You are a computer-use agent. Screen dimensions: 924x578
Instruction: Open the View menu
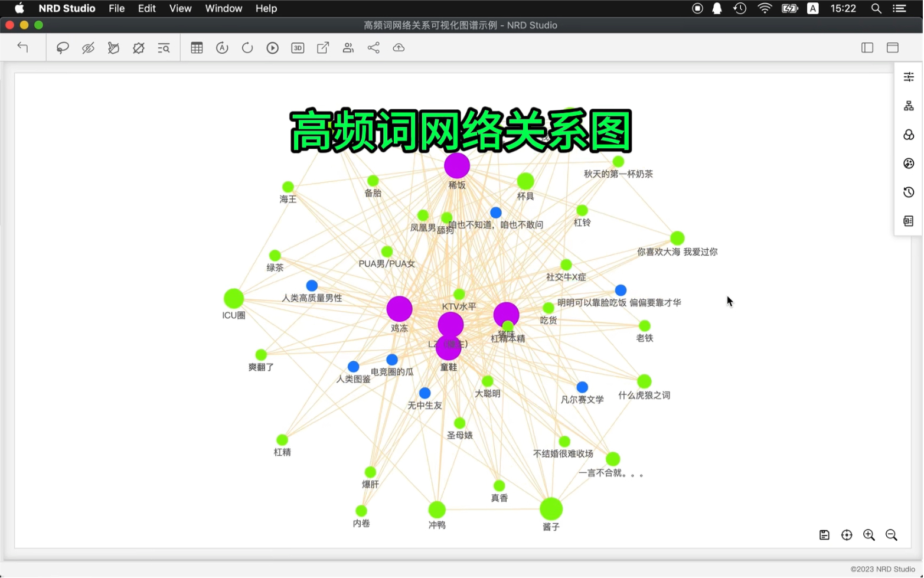pos(180,8)
